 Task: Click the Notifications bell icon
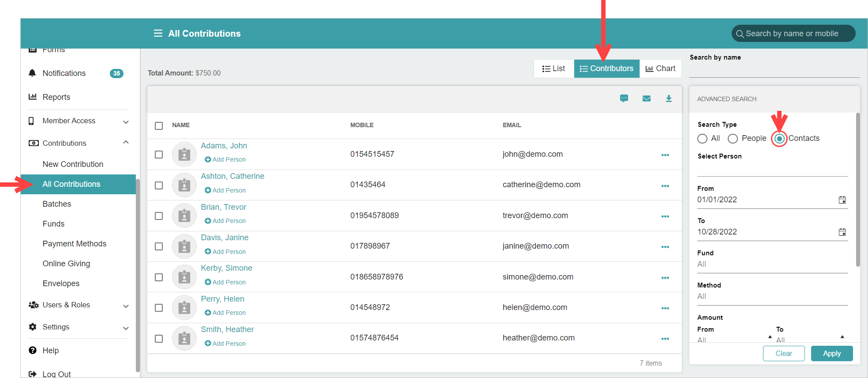tap(32, 73)
